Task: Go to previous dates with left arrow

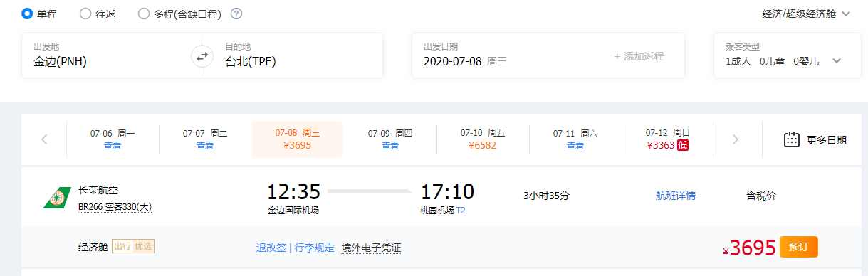Action: 44,139
